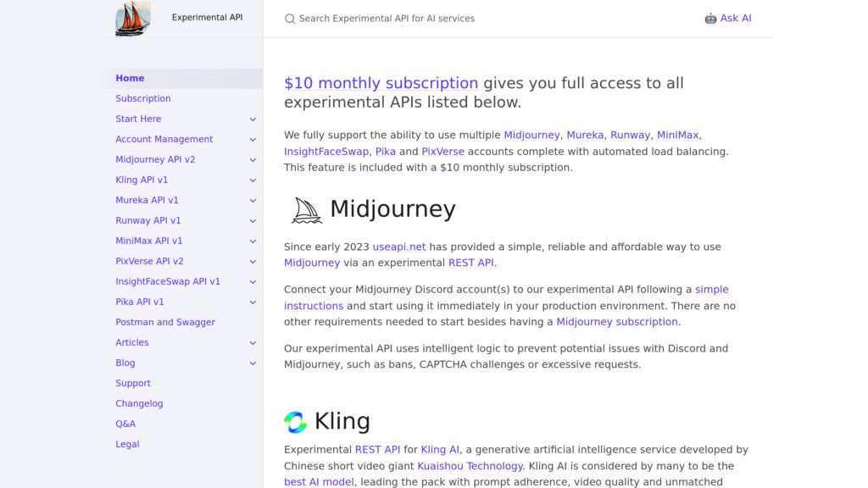Click the colorful Kling logo icon
This screenshot has height=488, width=868.
click(x=296, y=419)
